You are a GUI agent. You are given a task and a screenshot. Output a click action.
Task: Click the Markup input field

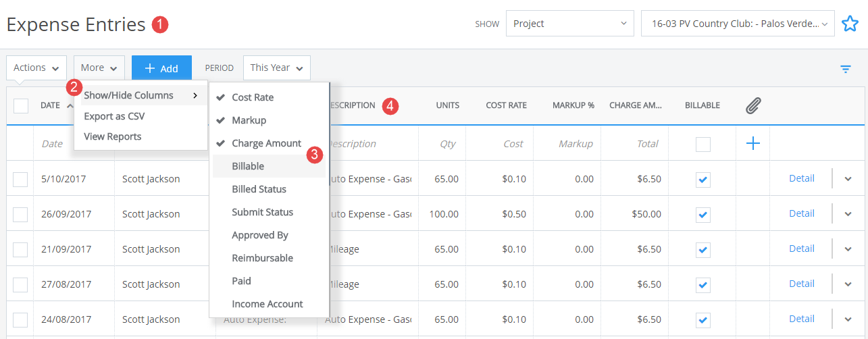(x=567, y=144)
